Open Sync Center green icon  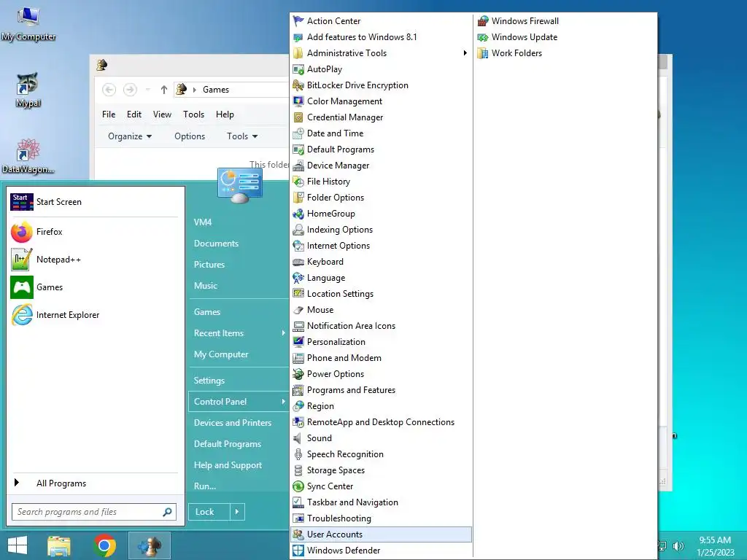[298, 486]
